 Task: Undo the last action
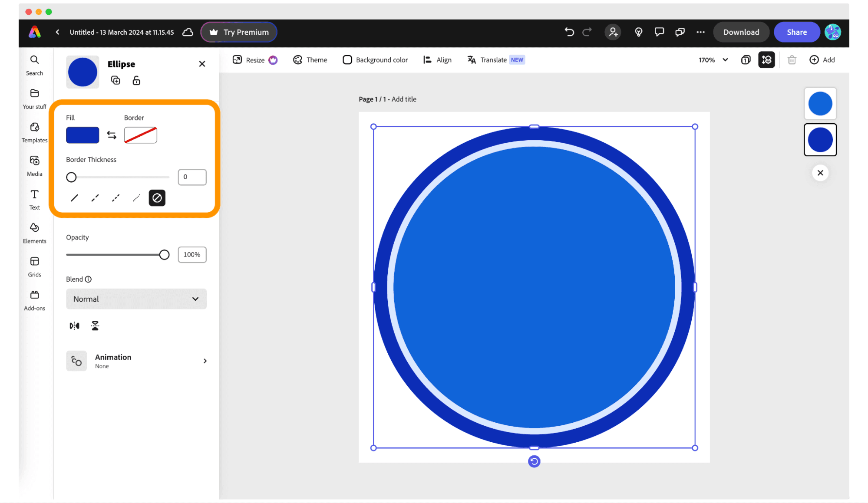(x=569, y=32)
